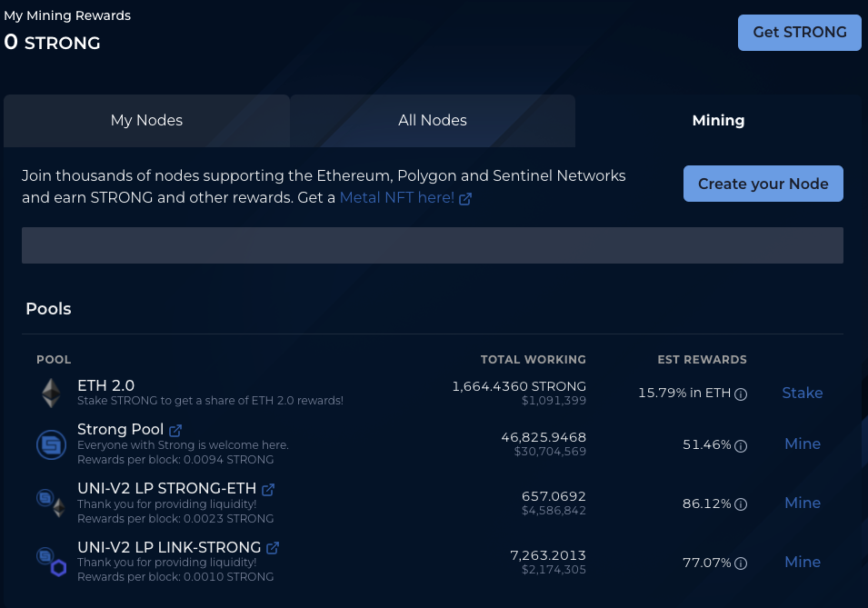
Task: Click Stake for the ETH 2.0 pool
Action: click(803, 393)
